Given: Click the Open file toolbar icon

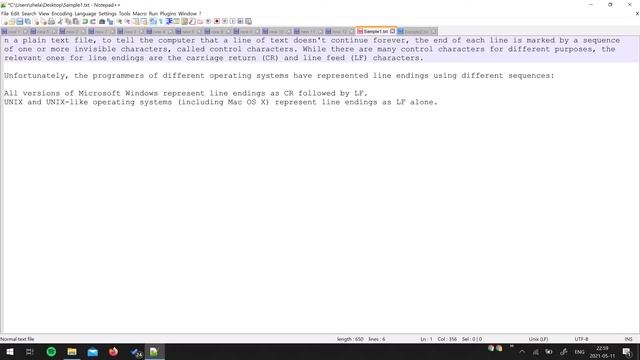Looking at the screenshot, I should click(12, 21).
